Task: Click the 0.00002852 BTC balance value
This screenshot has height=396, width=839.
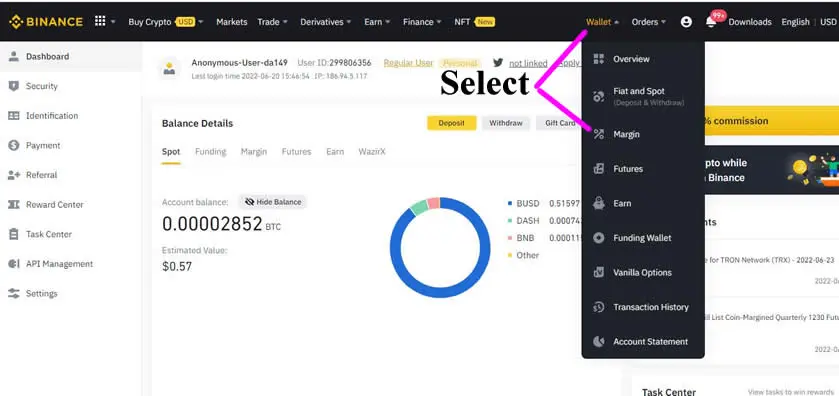Action: tap(221, 224)
